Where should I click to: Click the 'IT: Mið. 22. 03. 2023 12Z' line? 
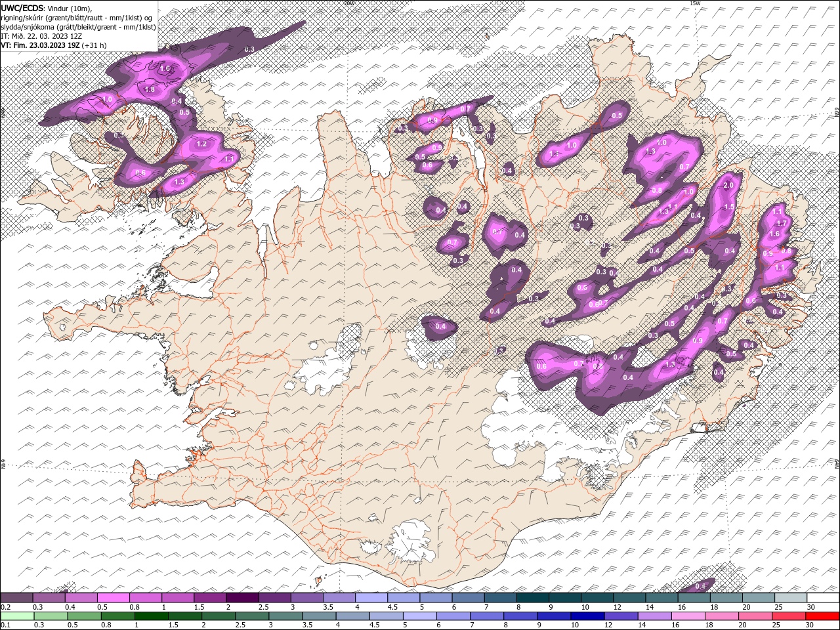point(40,36)
